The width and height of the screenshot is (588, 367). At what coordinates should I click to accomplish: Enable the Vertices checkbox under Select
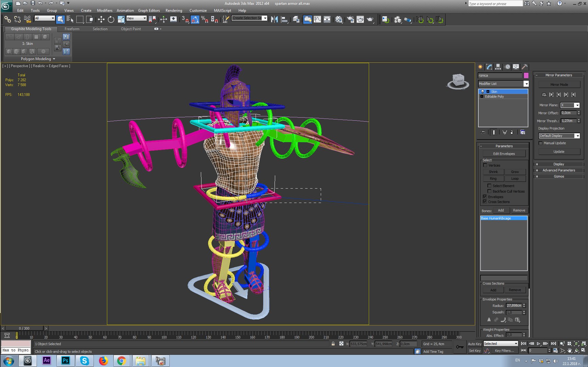click(485, 165)
